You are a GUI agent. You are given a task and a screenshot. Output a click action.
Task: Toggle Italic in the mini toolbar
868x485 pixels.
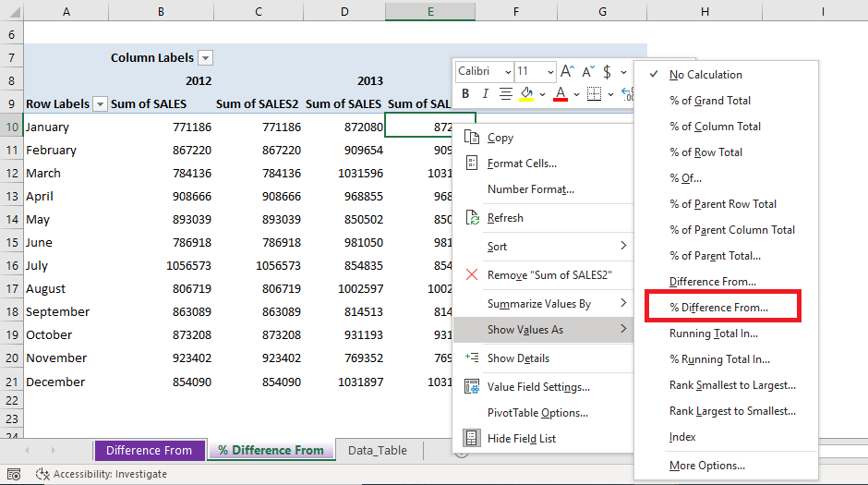tap(485, 93)
